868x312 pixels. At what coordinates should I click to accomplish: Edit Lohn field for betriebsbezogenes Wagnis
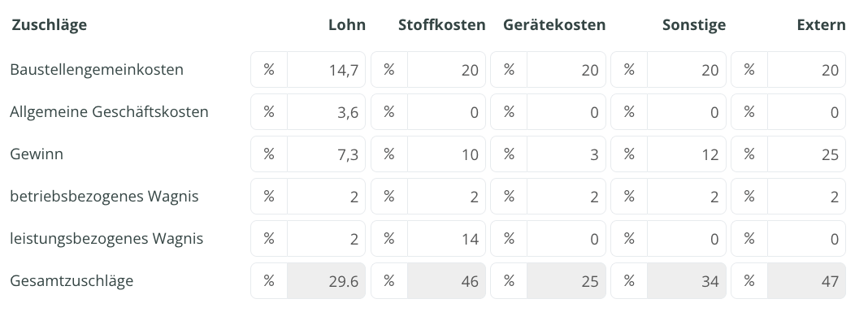coord(326,197)
